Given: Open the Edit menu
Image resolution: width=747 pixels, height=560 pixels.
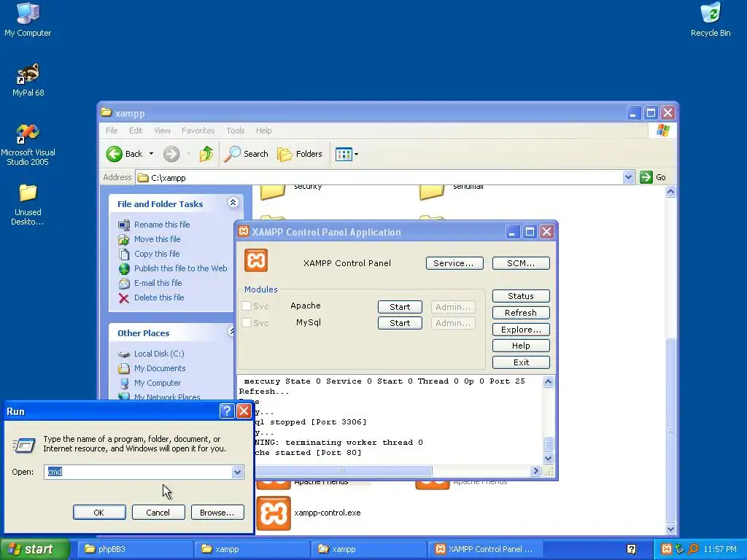Looking at the screenshot, I should [135, 131].
